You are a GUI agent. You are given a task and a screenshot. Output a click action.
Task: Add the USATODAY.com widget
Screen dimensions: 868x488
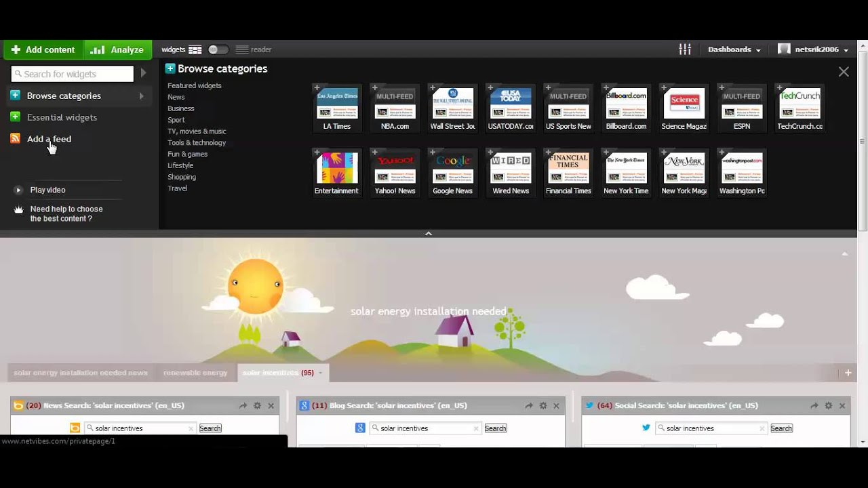511,108
